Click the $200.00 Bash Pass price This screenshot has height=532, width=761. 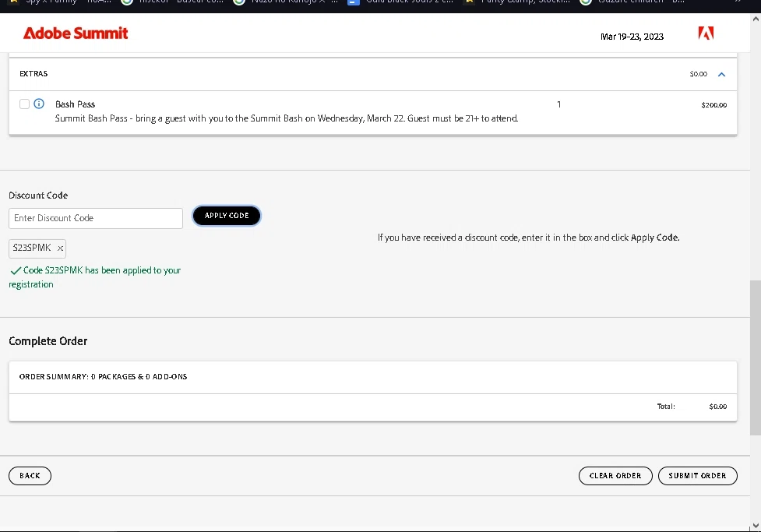tap(714, 105)
